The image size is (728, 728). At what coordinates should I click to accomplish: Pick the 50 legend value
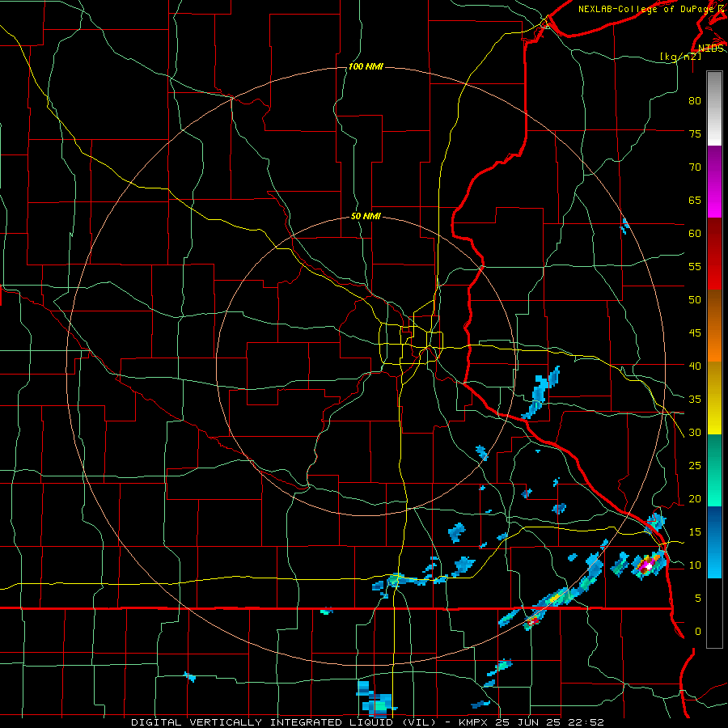click(x=695, y=299)
